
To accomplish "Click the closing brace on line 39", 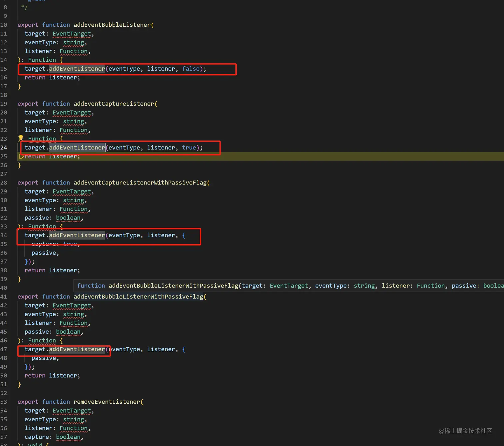I will pyautogui.click(x=19, y=279).
